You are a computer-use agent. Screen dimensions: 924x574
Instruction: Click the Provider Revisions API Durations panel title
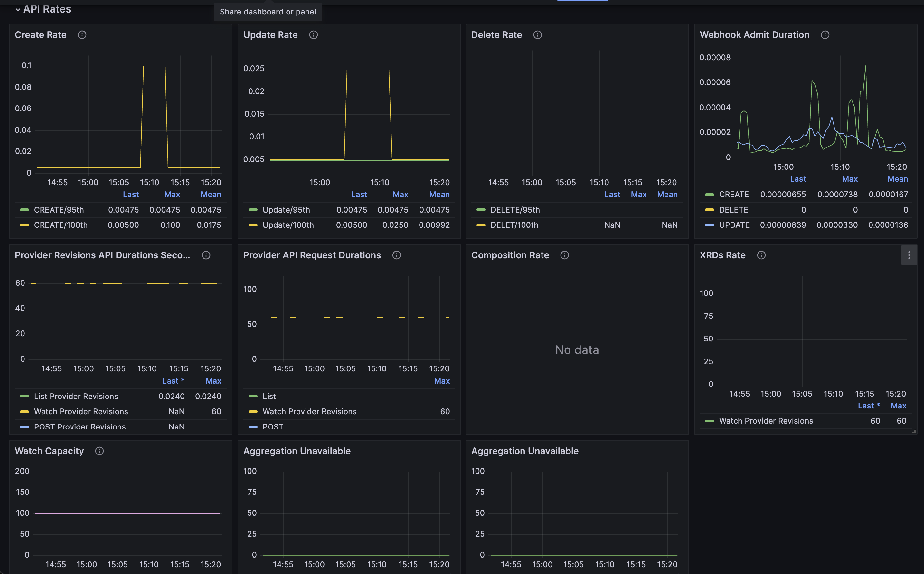tap(102, 255)
